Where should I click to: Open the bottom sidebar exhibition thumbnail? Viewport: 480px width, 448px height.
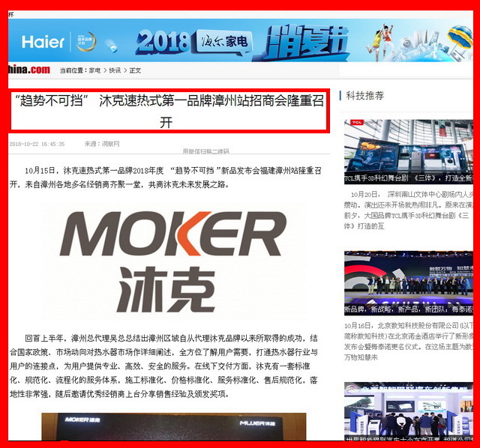tap(408, 411)
